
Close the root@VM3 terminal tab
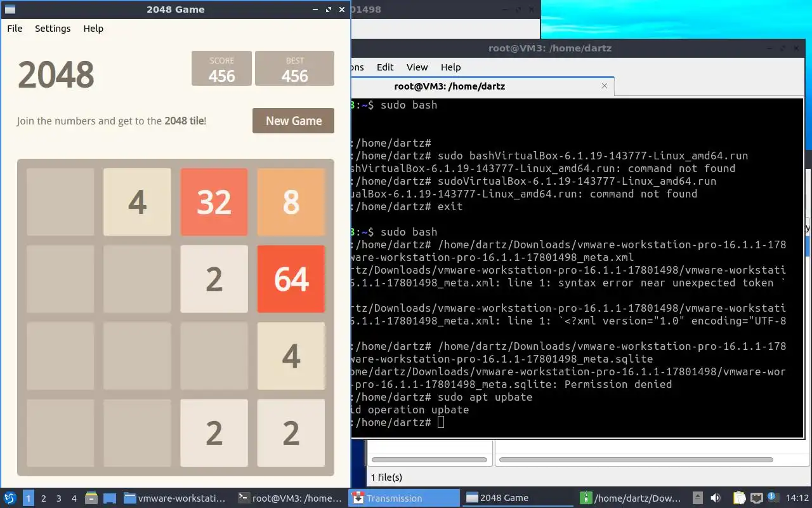tap(604, 86)
